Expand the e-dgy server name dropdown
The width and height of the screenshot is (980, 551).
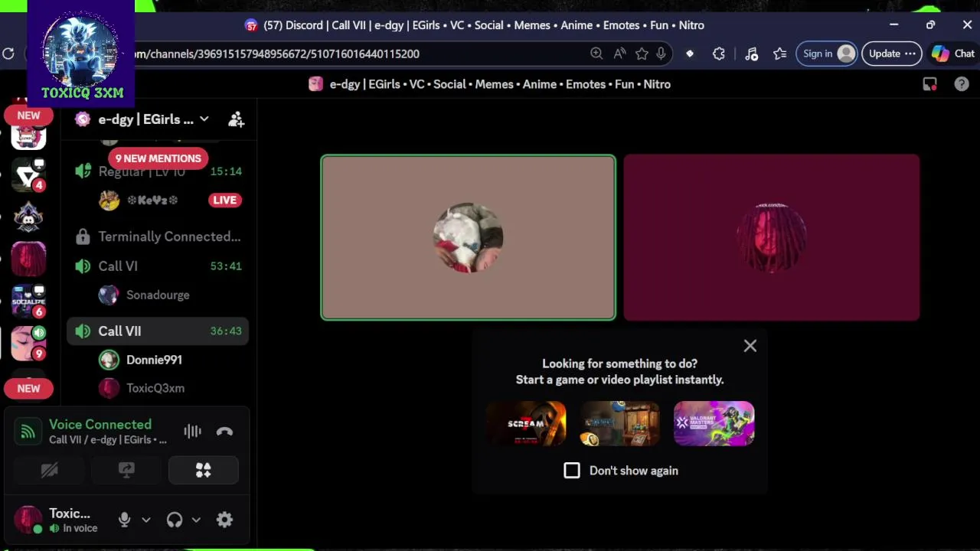(204, 119)
